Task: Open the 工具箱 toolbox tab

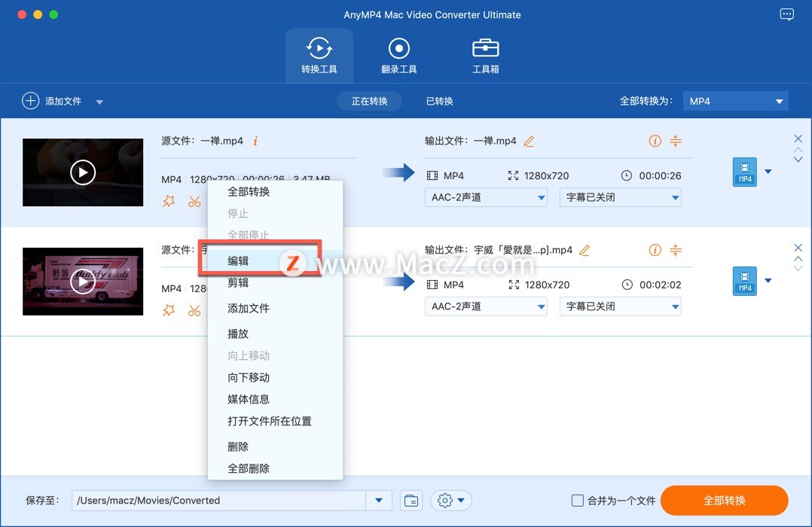Action: [x=485, y=56]
